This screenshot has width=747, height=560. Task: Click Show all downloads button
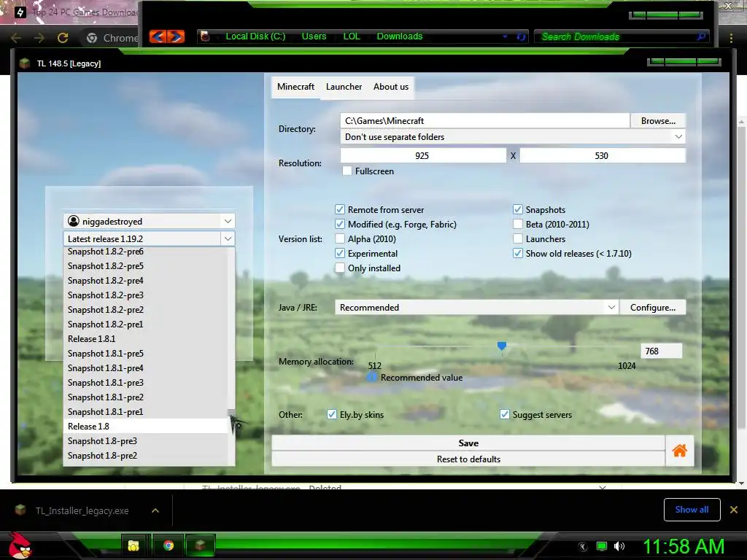click(x=692, y=510)
